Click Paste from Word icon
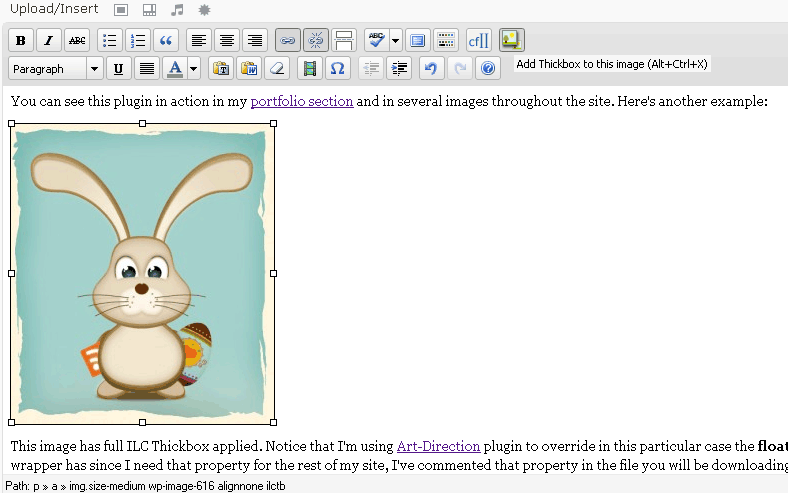This screenshot has height=493, width=788. tap(249, 68)
